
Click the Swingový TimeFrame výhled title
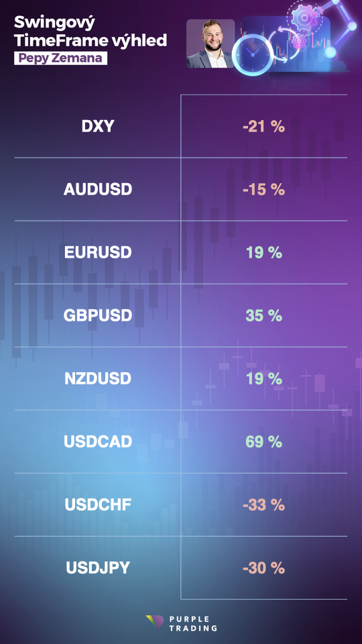(90, 32)
